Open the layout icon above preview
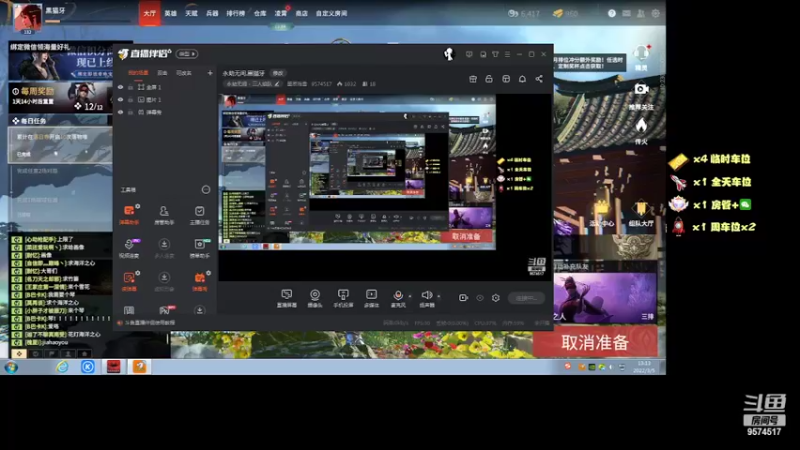 point(506,79)
